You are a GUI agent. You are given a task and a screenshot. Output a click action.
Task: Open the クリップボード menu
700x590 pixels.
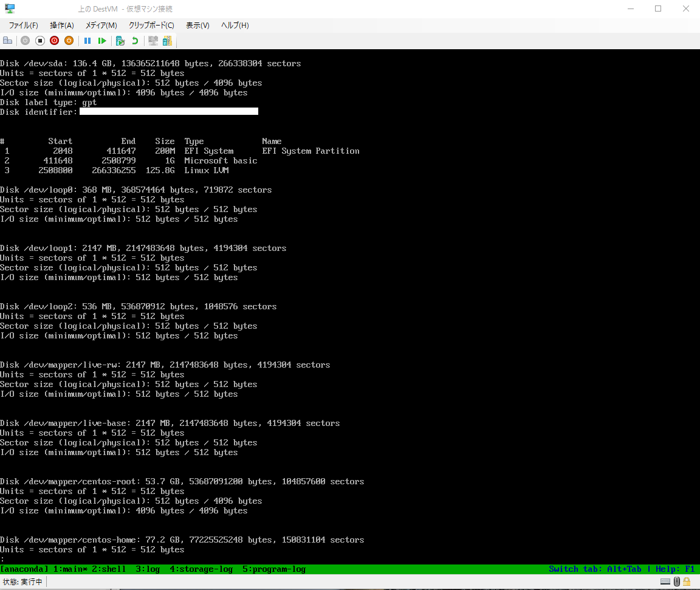tap(151, 25)
